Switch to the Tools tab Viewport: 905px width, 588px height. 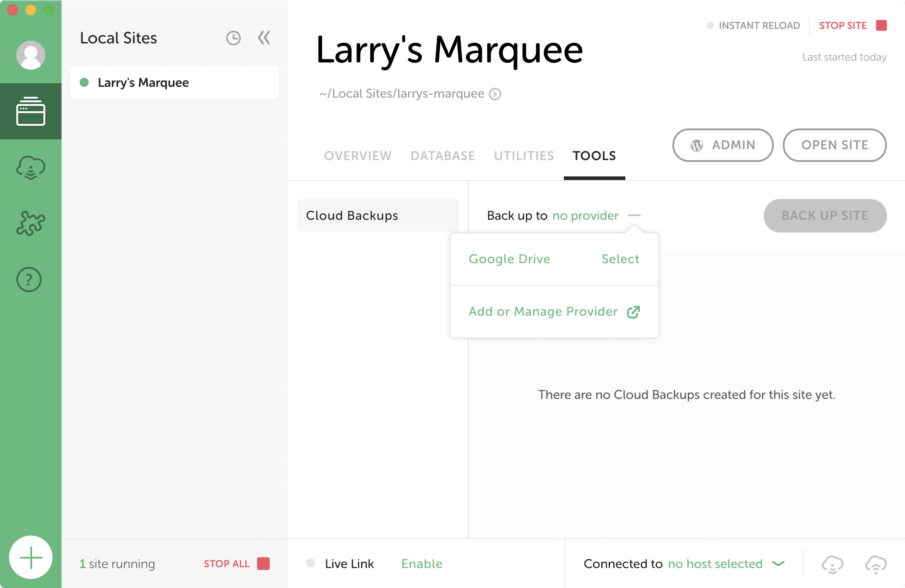[594, 156]
